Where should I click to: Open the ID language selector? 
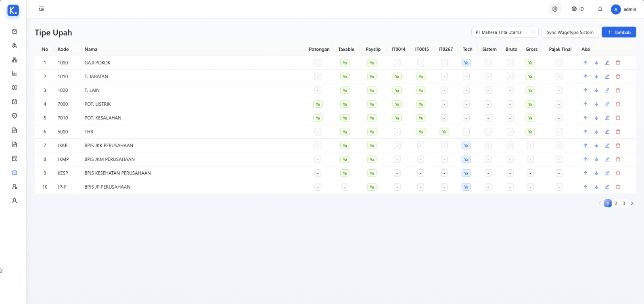point(577,9)
